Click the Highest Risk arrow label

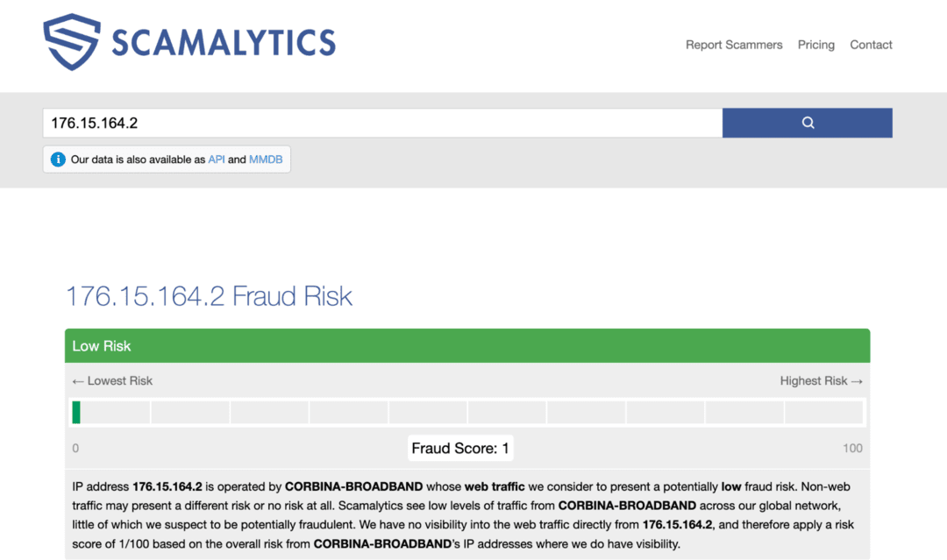[x=821, y=380]
